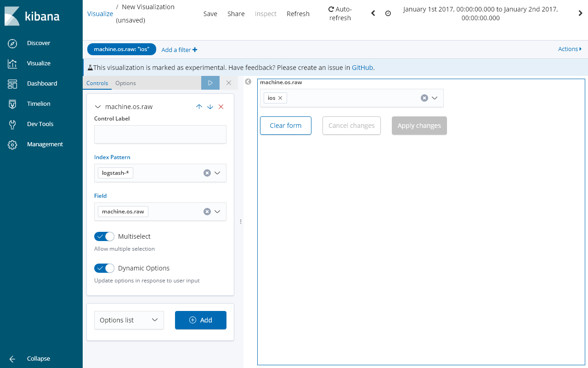Image resolution: width=588 pixels, height=368 pixels.
Task: Click Add a filter link
Action: [179, 50]
